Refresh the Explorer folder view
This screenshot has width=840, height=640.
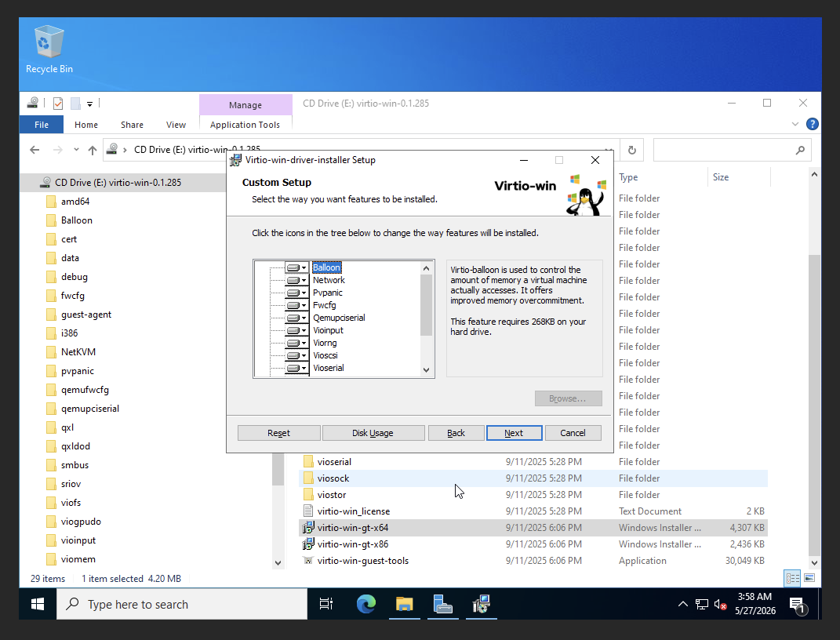pos(632,150)
